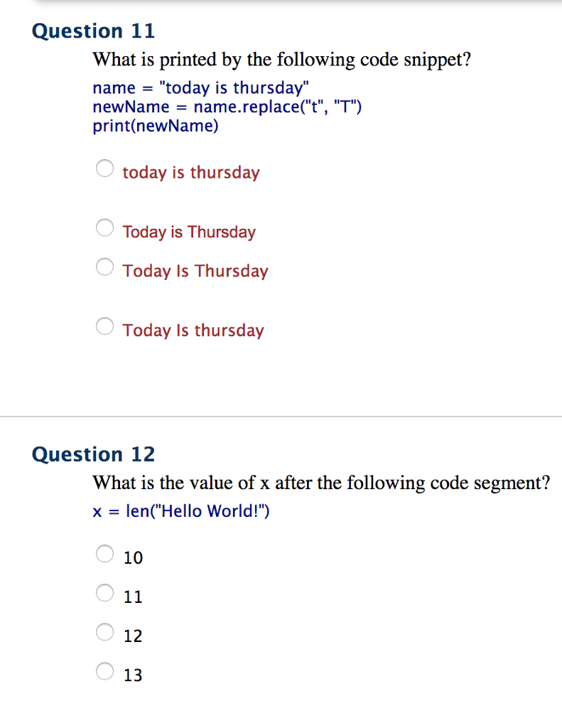Select the answer "13" in Question 12
The width and height of the screenshot is (562, 728).
(104, 670)
